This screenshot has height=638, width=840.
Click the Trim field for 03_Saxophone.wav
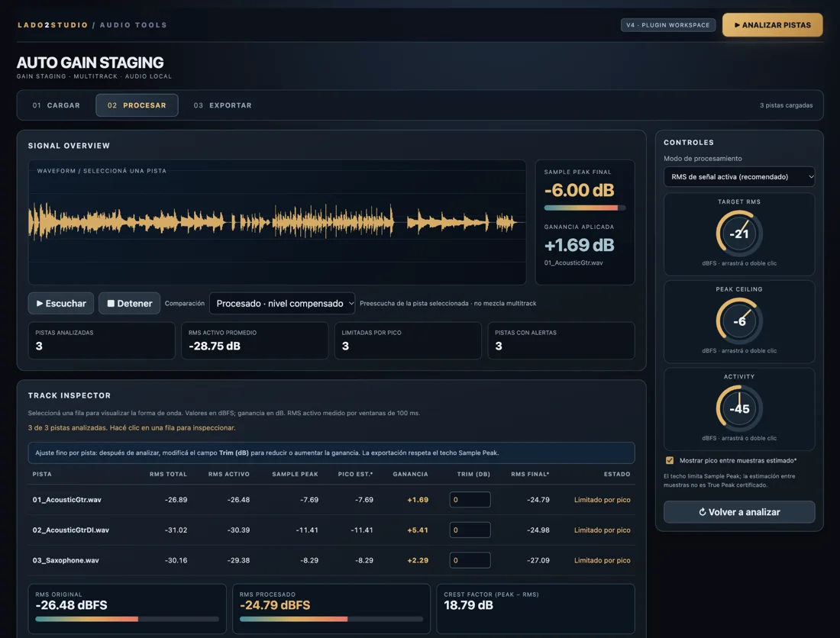(470, 560)
